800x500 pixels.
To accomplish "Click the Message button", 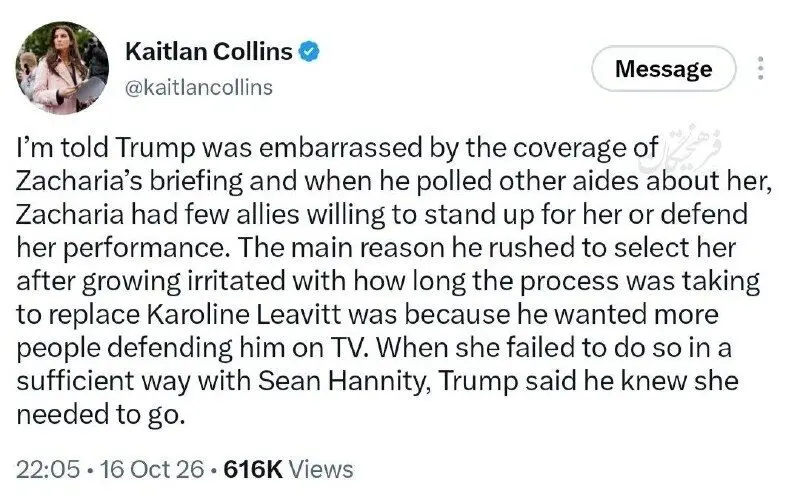I will tap(663, 69).
